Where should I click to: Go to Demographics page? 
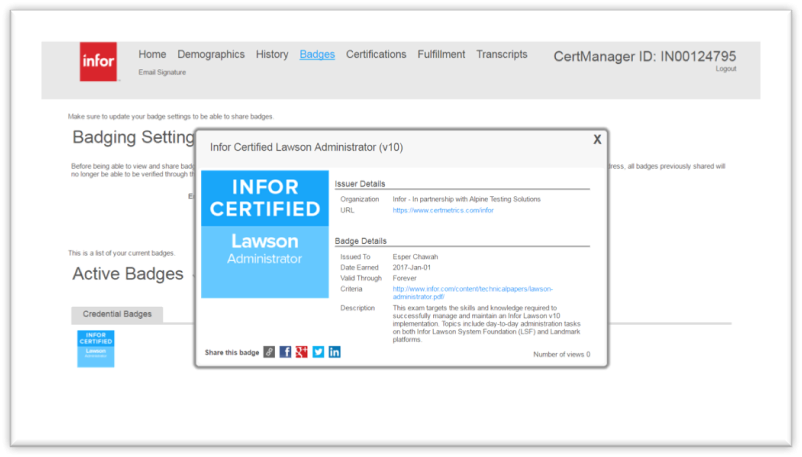tap(211, 54)
